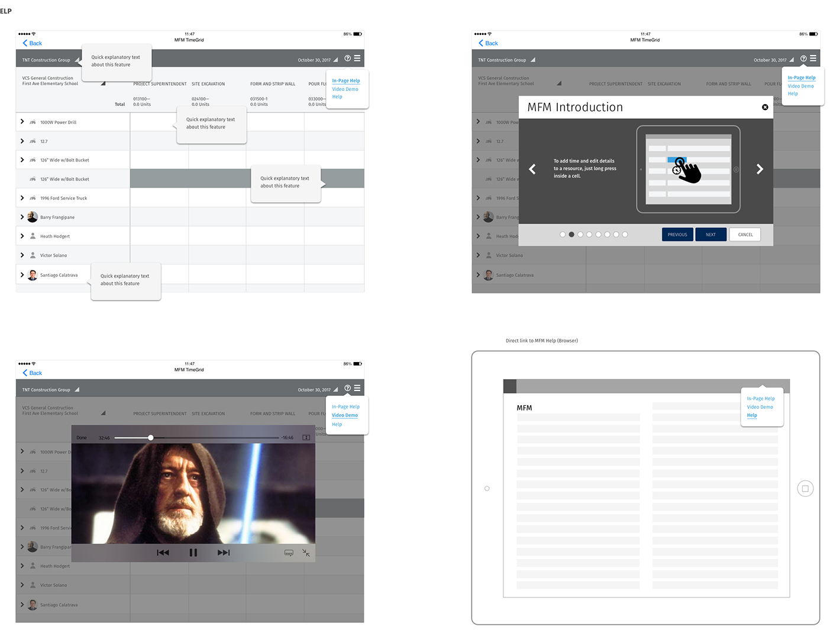840x633 pixels.
Task: Pause the video demo playback
Action: pyautogui.click(x=193, y=553)
